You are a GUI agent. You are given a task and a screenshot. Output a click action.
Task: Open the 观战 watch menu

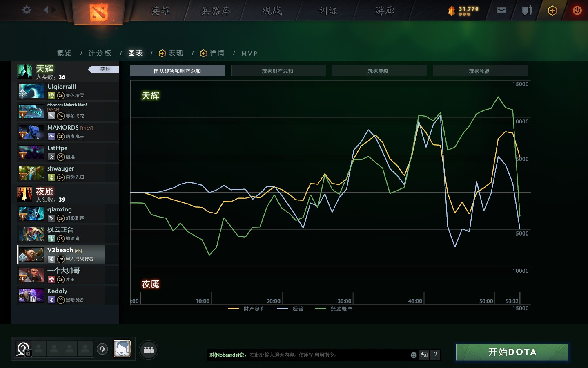tap(272, 11)
